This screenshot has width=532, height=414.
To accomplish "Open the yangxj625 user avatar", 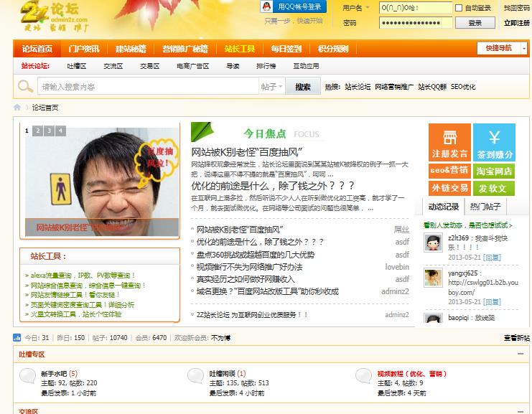I will (433, 278).
